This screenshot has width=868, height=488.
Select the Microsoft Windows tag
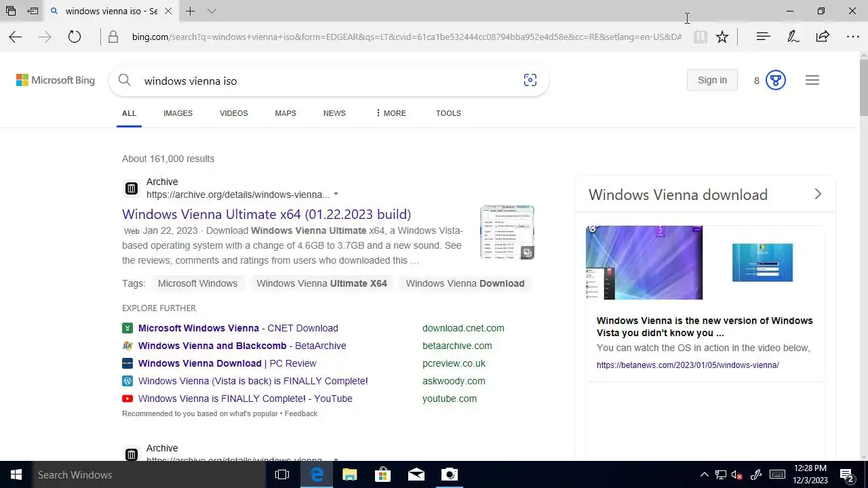coord(197,283)
